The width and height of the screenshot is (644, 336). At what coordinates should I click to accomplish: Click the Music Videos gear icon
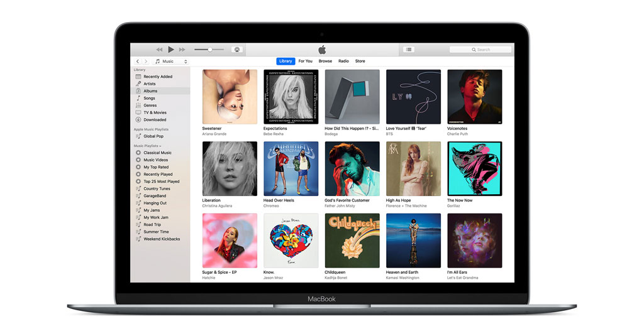[138, 160]
